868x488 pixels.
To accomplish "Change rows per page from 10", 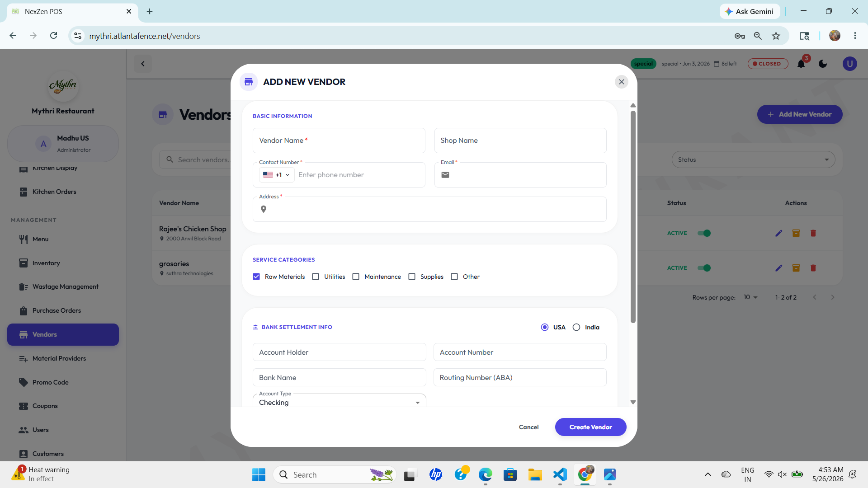I will pos(750,297).
